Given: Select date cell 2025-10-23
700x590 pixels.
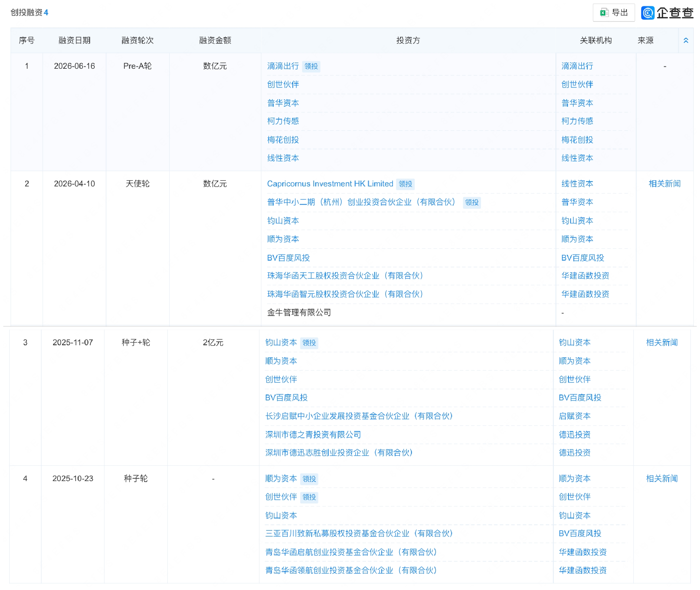Looking at the screenshot, I should pyautogui.click(x=73, y=478).
